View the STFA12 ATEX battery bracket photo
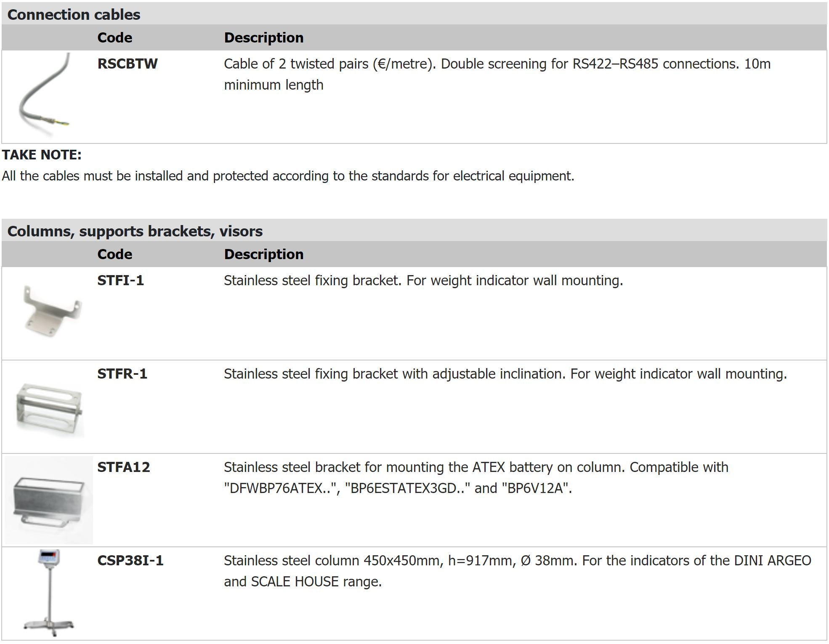 (x=49, y=500)
